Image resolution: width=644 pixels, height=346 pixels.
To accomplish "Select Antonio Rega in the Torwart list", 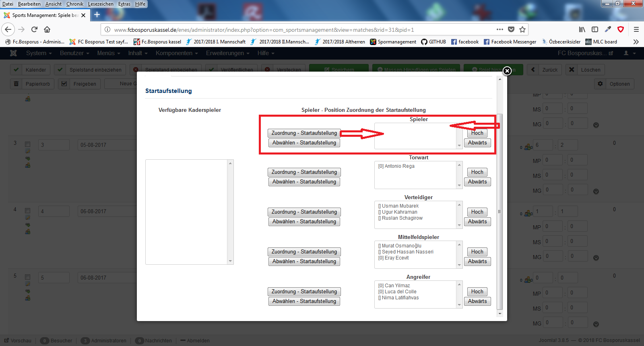I will coord(396,166).
